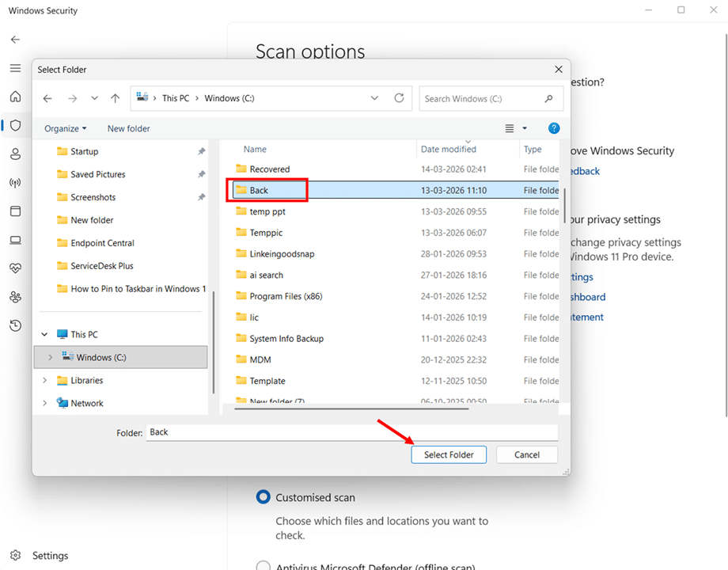
Task: Open Protection history clock icon
Action: pyautogui.click(x=15, y=325)
